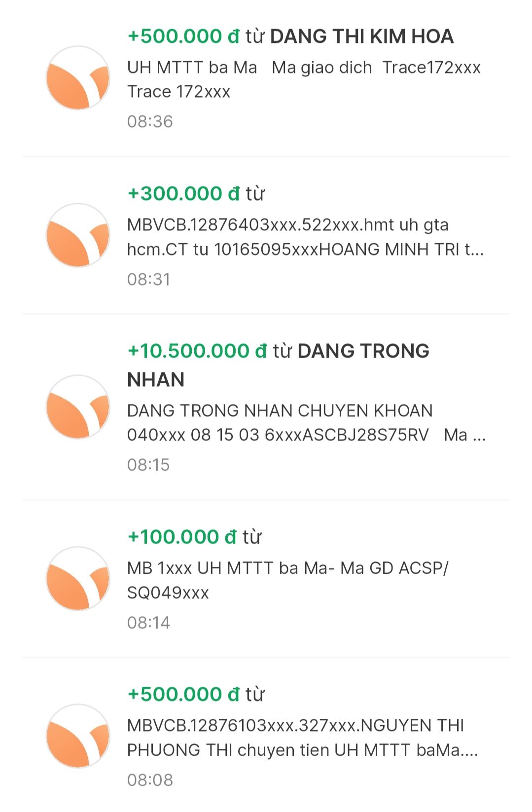Open the +100.000 đ transaction heading
The image size is (532, 812).
(x=194, y=537)
